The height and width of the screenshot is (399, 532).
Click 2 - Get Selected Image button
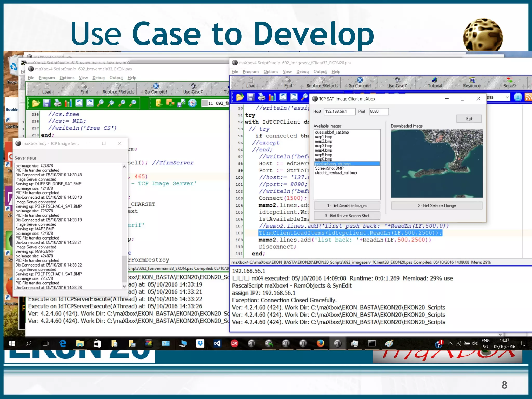[437, 205]
